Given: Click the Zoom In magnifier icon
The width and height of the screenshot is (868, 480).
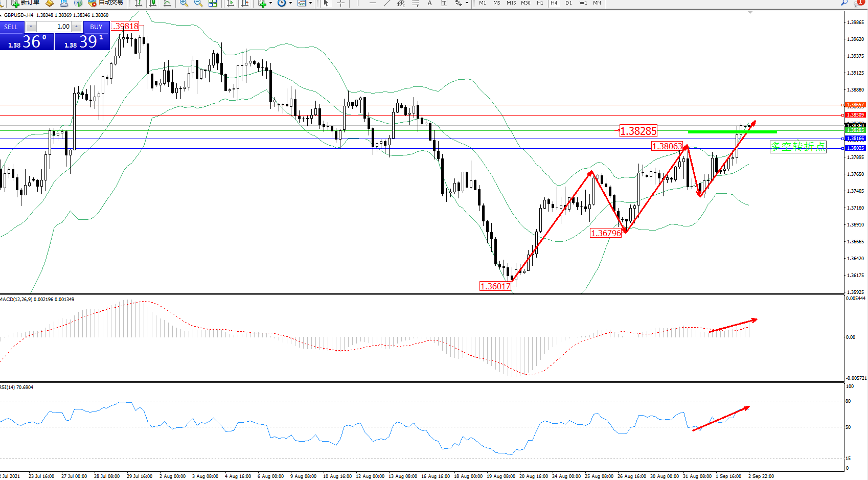Looking at the screenshot, I should pos(184,3).
